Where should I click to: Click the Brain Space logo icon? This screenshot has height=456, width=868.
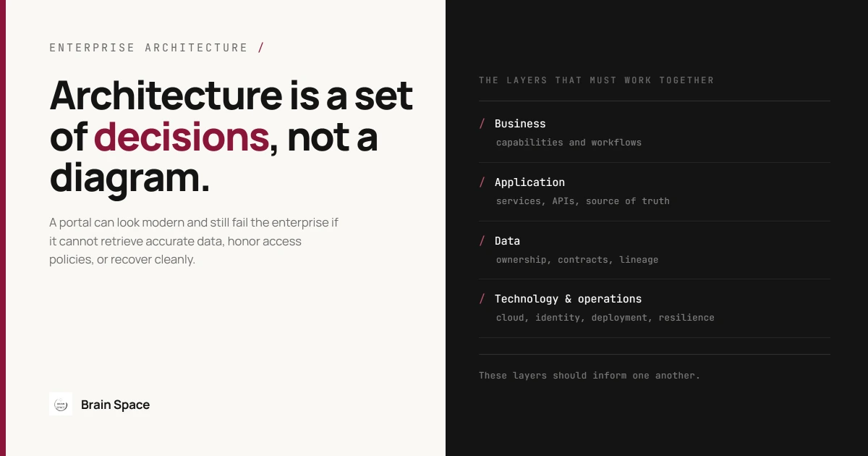(x=61, y=405)
